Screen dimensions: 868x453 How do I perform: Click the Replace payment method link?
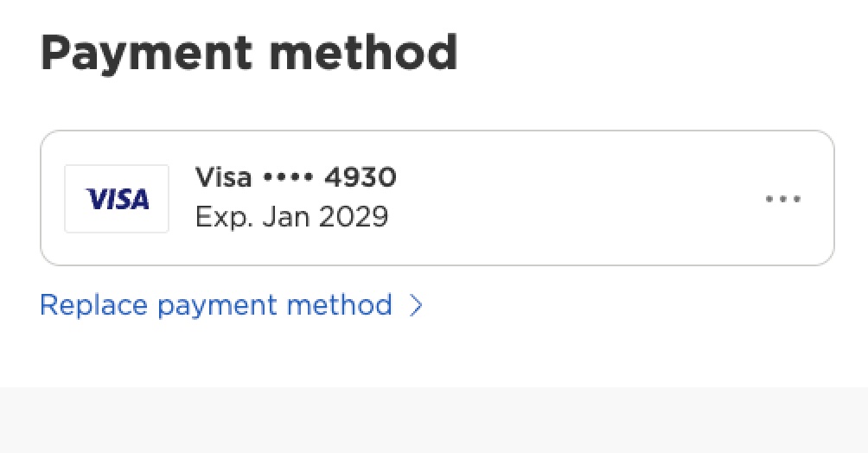click(x=216, y=305)
